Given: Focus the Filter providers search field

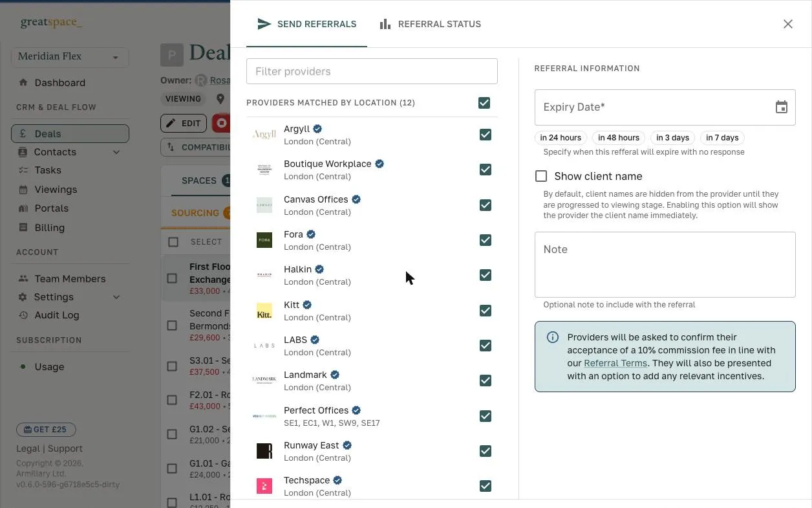Looking at the screenshot, I should pyautogui.click(x=372, y=71).
